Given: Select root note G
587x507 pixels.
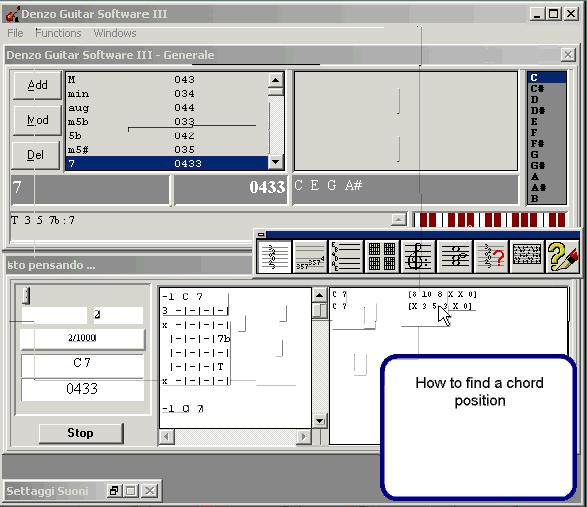Looking at the screenshot, I should click(x=546, y=154).
